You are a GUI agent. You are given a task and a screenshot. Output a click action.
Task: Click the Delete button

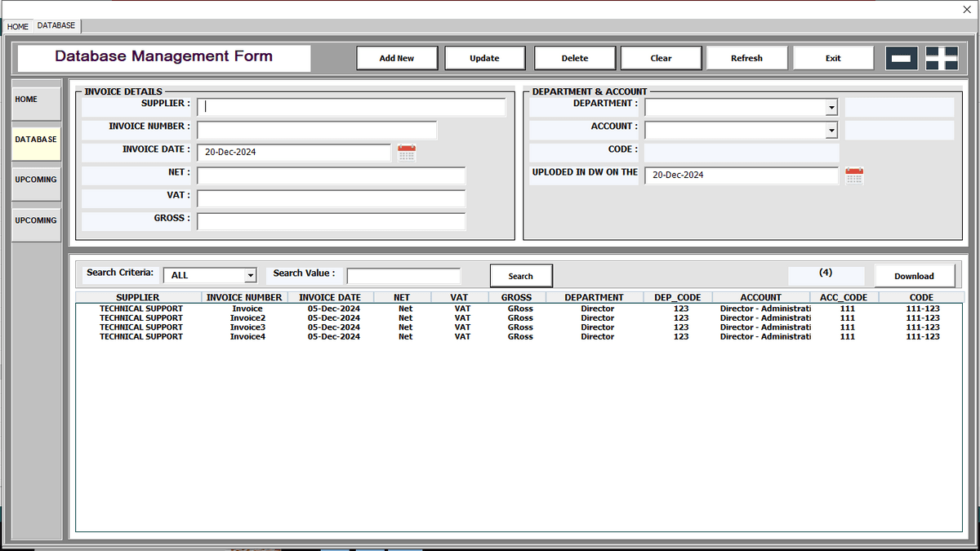point(574,57)
